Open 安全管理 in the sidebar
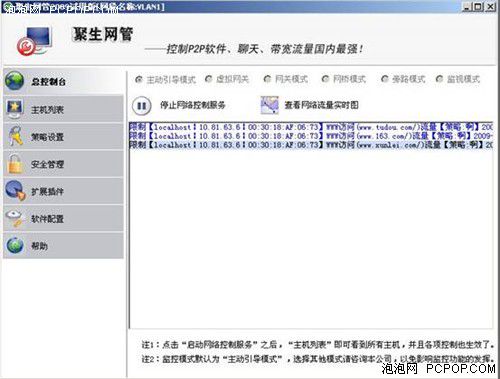The image size is (500, 379). pyautogui.click(x=63, y=164)
